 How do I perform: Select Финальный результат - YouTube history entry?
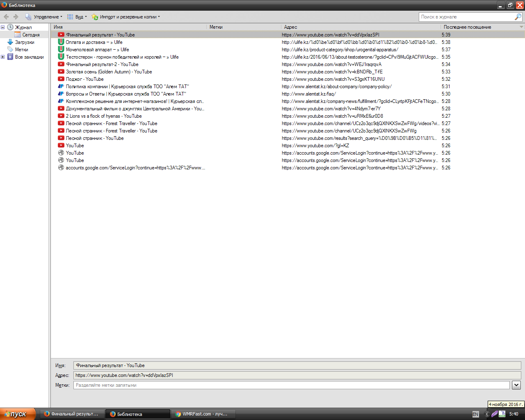tap(288, 35)
